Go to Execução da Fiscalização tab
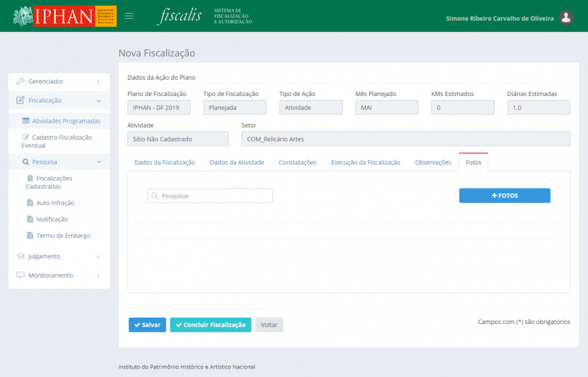 click(x=365, y=162)
